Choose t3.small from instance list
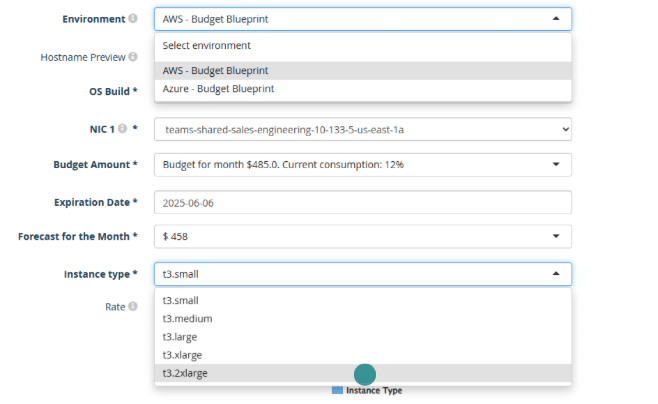Image resolution: width=658 pixels, height=404 pixels. pos(363,300)
